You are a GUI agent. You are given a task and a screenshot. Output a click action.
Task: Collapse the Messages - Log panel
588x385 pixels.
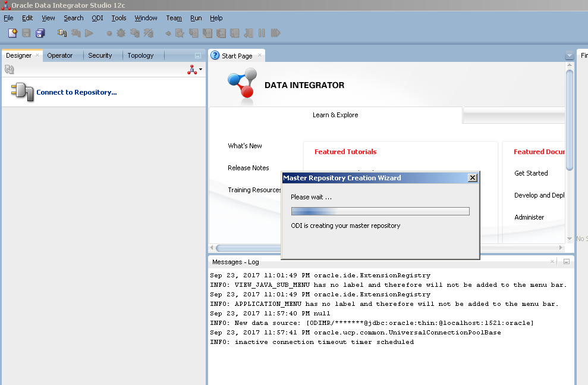[x=565, y=261]
